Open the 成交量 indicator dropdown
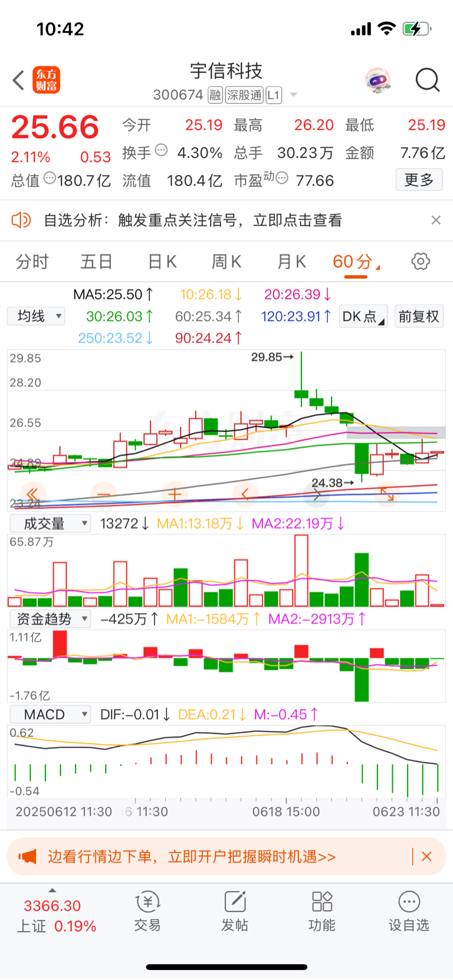This screenshot has width=453, height=980. point(51,523)
